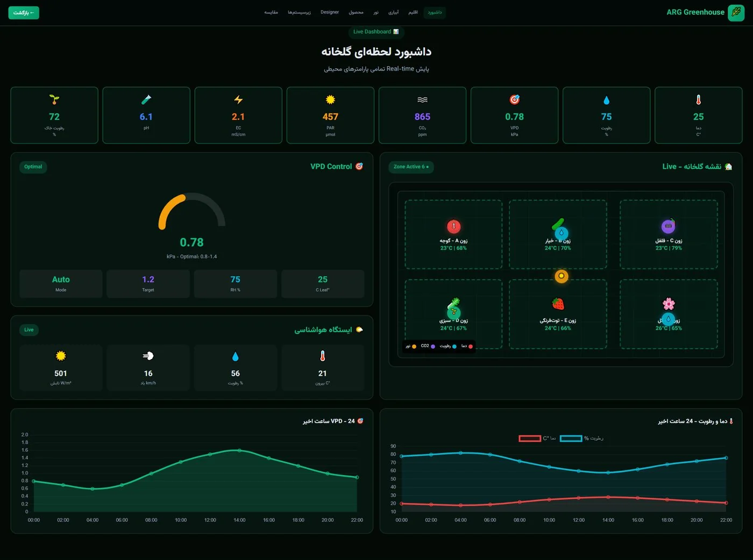Screen dimensions: 753x560
Task: Toggle the رطوبت % legend in temperature chart
Action: 581,439
